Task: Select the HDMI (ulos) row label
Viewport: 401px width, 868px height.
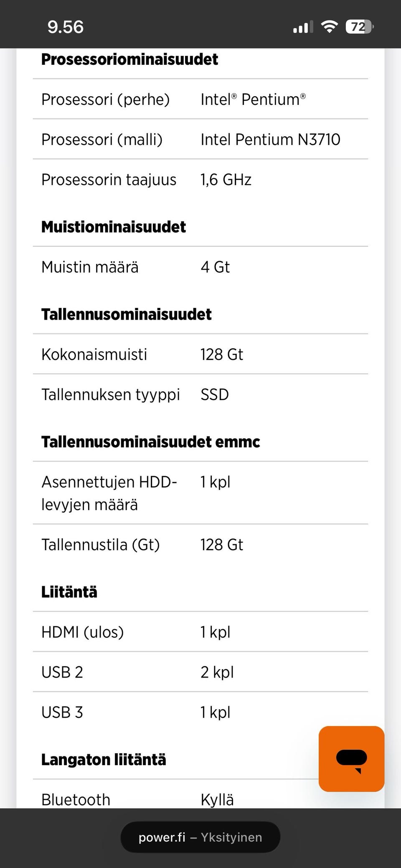Action: [82, 632]
